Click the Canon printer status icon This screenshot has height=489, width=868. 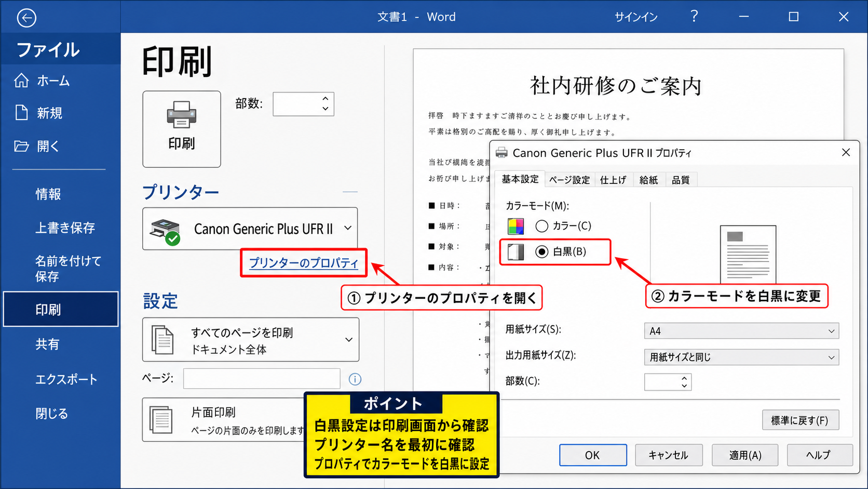165,232
